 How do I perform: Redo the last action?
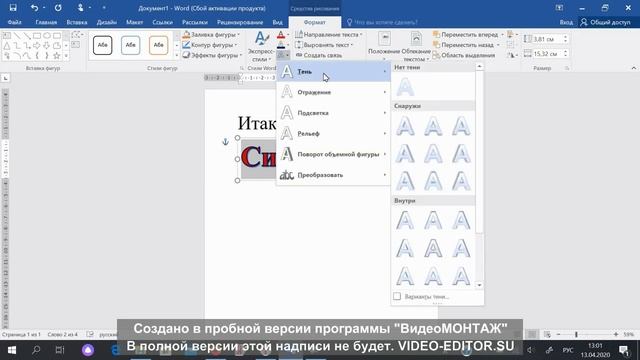click(58, 8)
